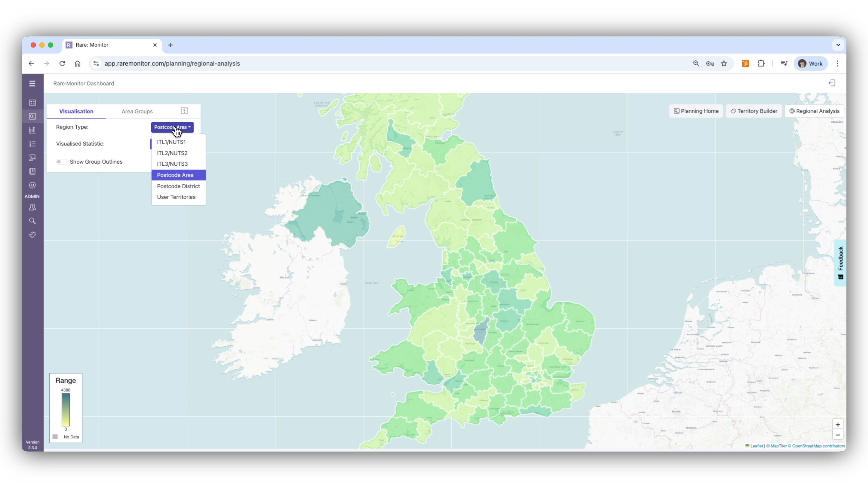Zoom out the map with minus

coord(838,435)
